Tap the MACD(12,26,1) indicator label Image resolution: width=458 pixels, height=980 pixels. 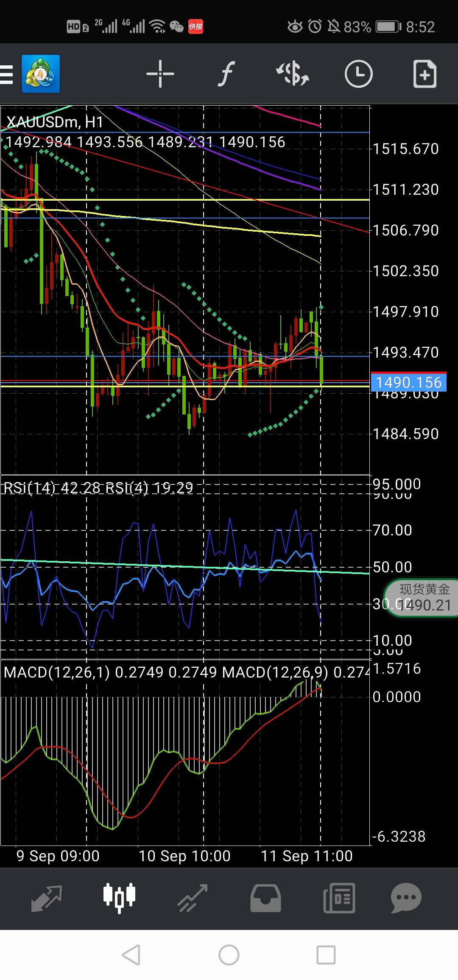coord(57,672)
